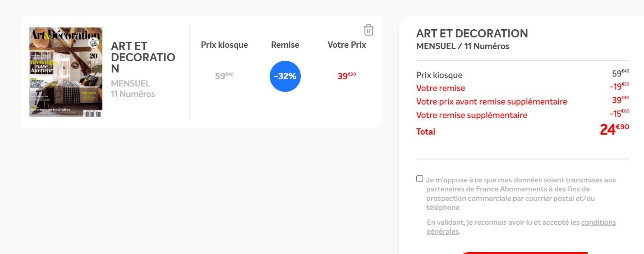This screenshot has width=644, height=254.
Task: Click the Art & Décoration magazine cover
Action: (66, 72)
